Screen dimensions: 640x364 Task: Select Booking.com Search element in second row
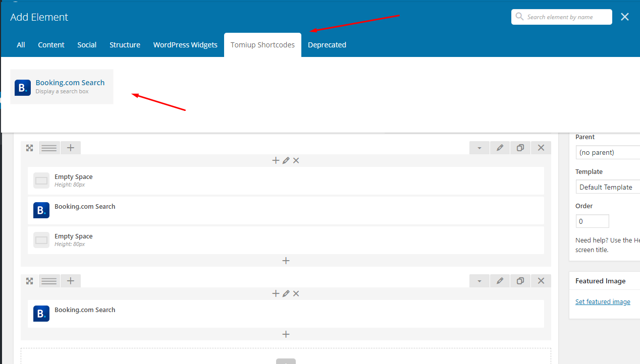click(286, 314)
